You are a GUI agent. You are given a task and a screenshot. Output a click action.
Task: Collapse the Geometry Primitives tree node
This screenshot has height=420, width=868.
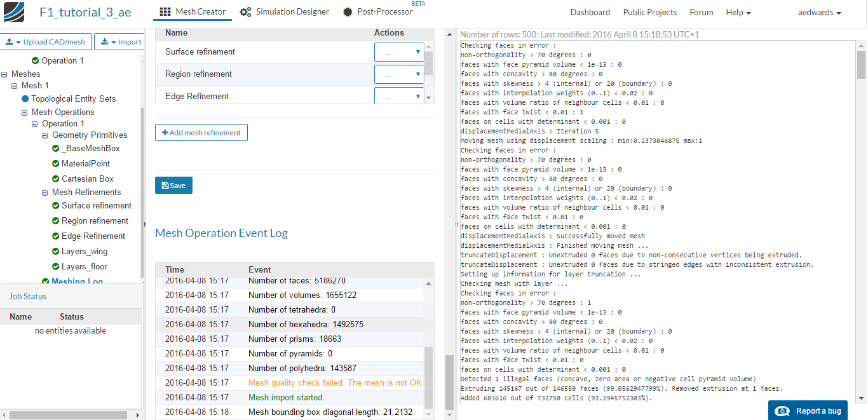click(45, 135)
